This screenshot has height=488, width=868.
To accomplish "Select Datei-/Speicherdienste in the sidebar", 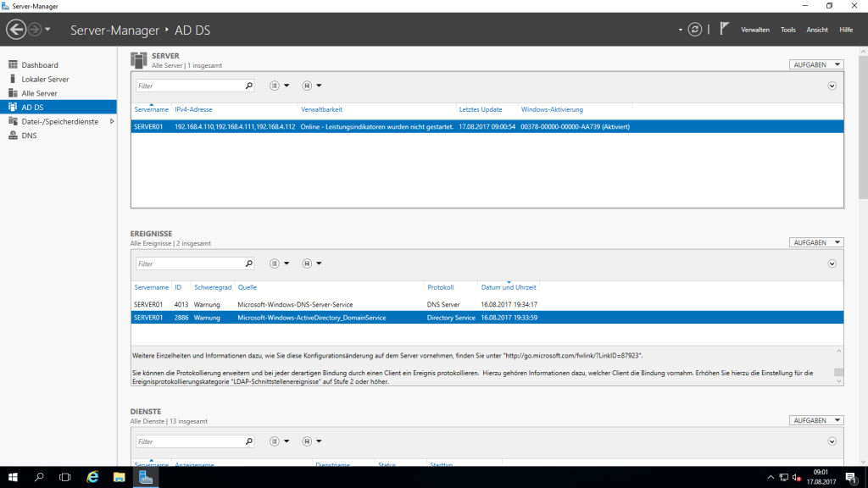I will [58, 121].
